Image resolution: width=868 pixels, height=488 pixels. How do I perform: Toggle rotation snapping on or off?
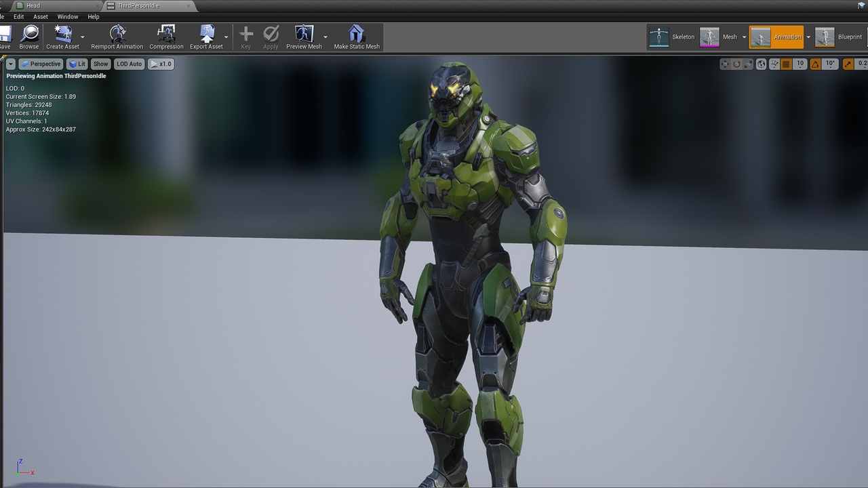(814, 64)
